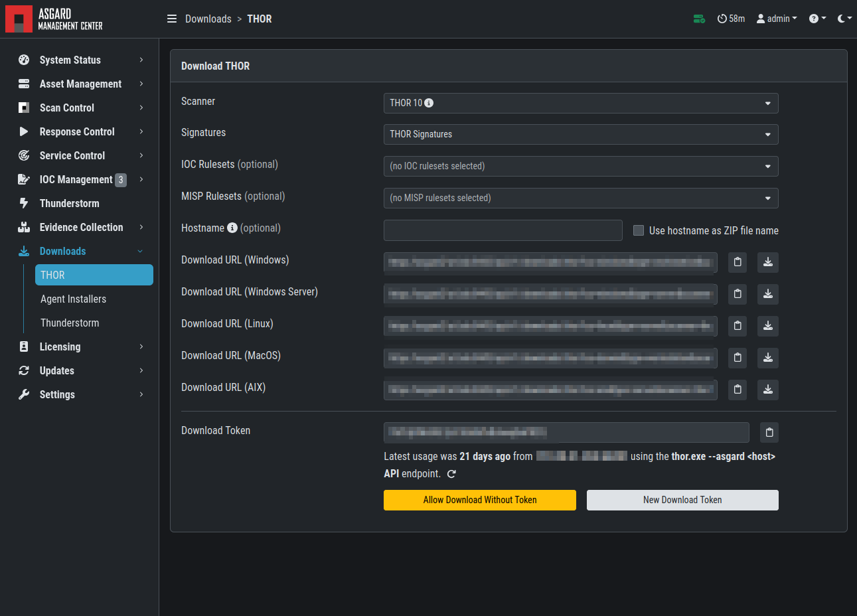Screen dimensions: 857x616
Task: Open the IOC Rulesets dropdown
Action: pyautogui.click(x=581, y=166)
